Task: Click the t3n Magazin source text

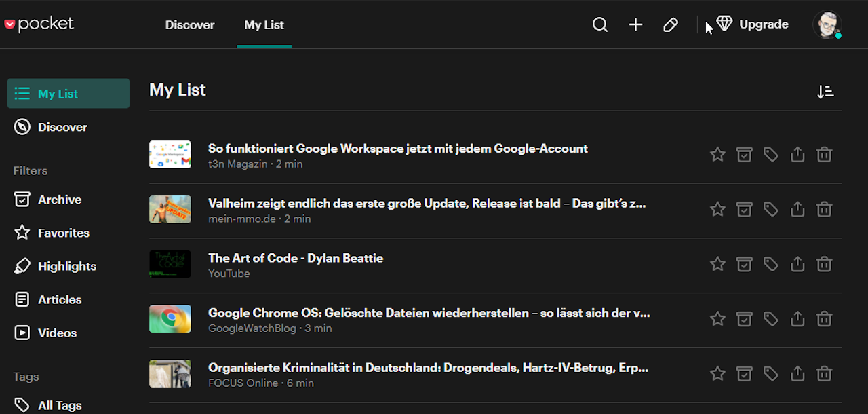Action: tap(238, 164)
